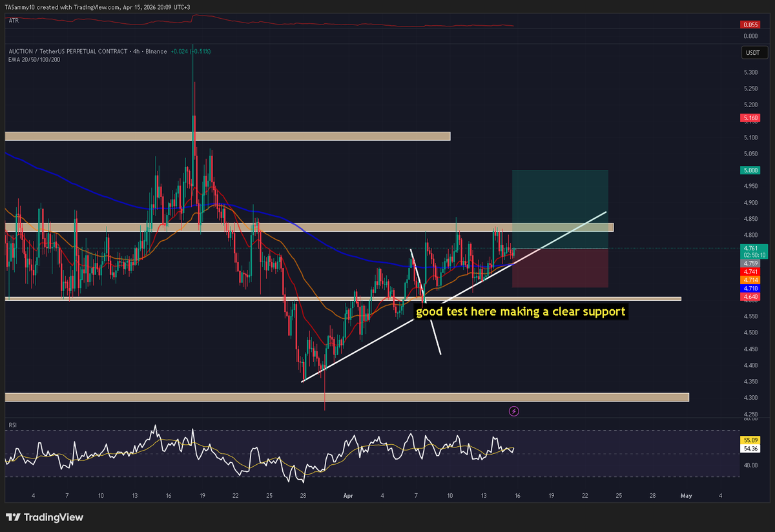Screen dimensions: 775x532
Task: Click the purple lightning event icon
Action: coord(514,411)
